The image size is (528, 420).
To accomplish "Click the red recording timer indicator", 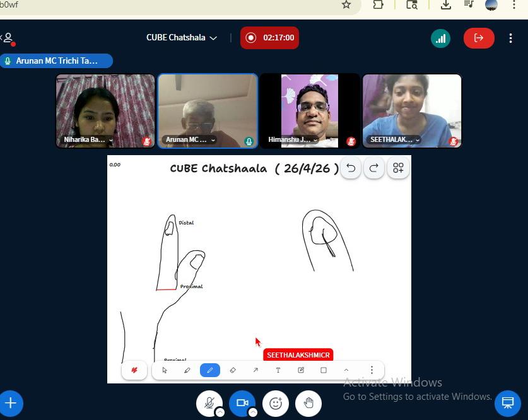I will pos(269,38).
